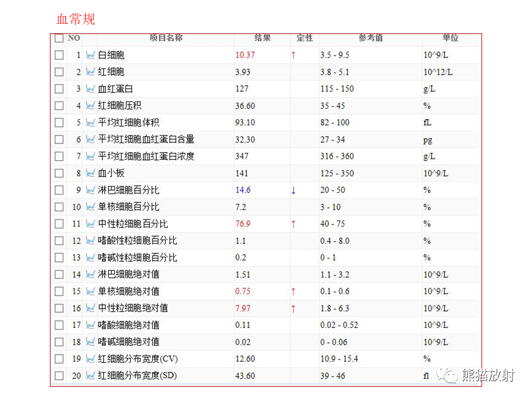This screenshot has width=532, height=399.
Task: Click reference range 3.5 - 9.5
Action: tap(335, 55)
